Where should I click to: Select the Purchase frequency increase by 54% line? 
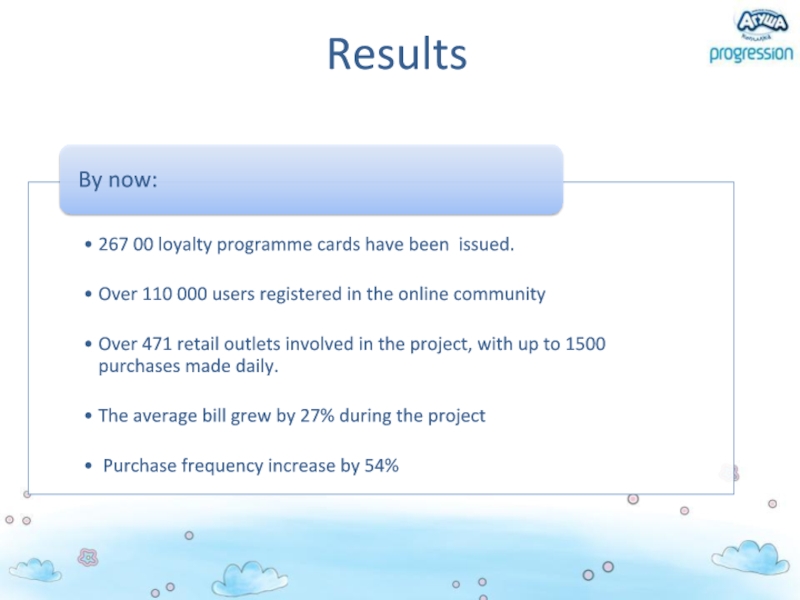point(251,466)
